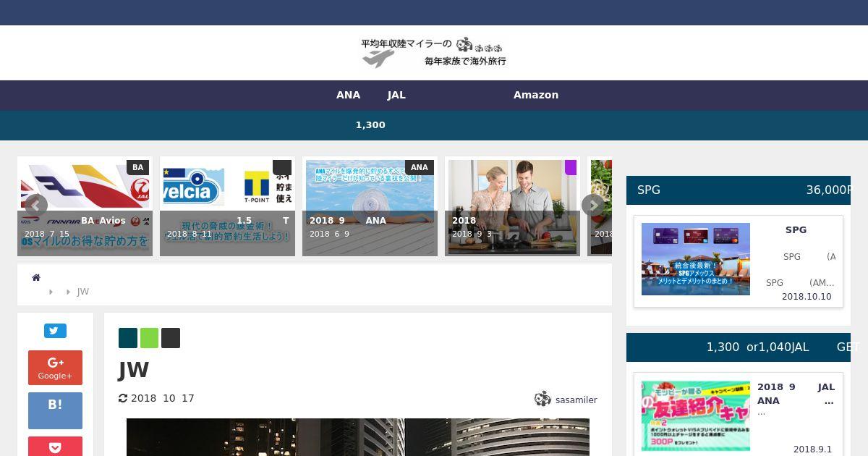
Task: Click the SPG 36,000P sidebar heading
Action: pos(739,190)
